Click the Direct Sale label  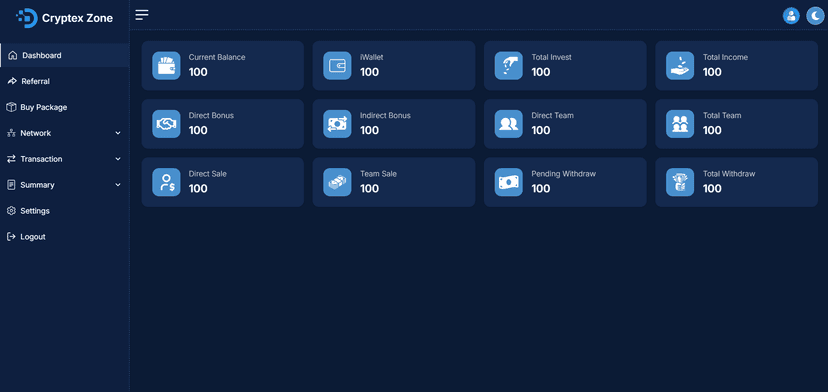coord(208,173)
